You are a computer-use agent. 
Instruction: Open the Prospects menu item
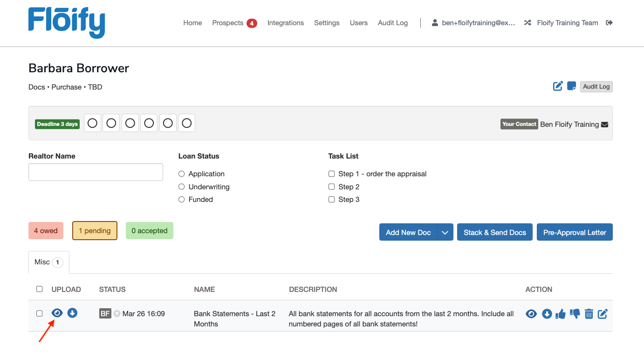click(x=228, y=23)
